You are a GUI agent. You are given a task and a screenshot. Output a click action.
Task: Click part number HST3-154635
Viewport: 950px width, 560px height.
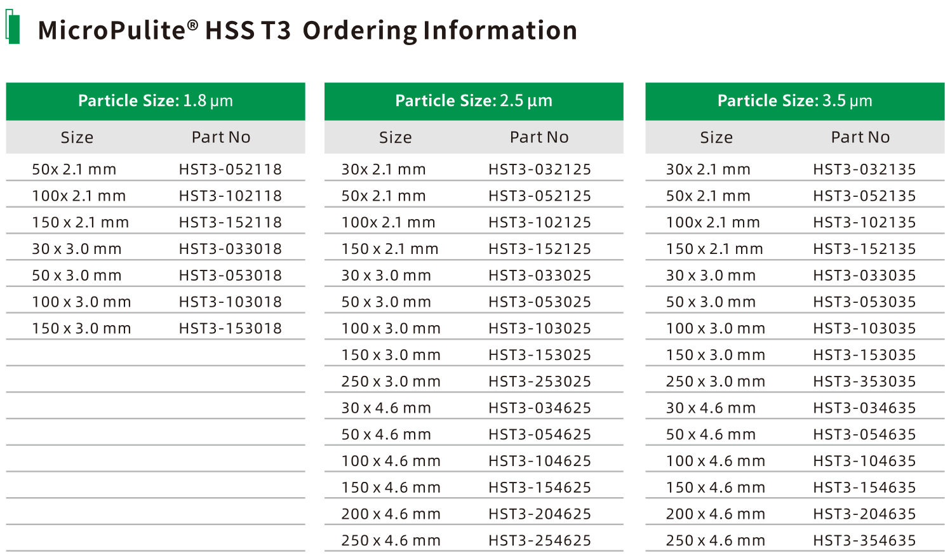(865, 488)
